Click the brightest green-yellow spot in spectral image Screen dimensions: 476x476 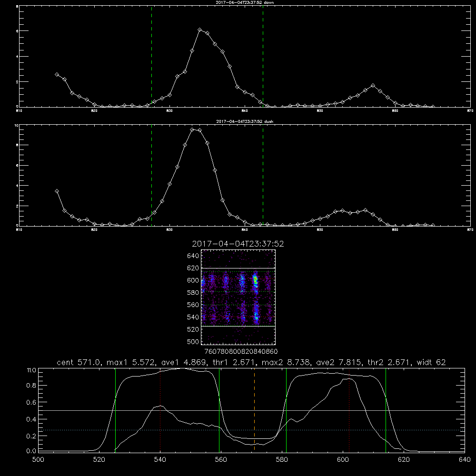[256, 279]
